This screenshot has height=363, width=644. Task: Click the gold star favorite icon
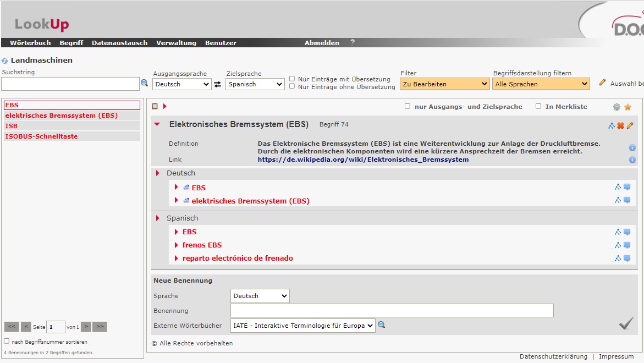point(628,107)
